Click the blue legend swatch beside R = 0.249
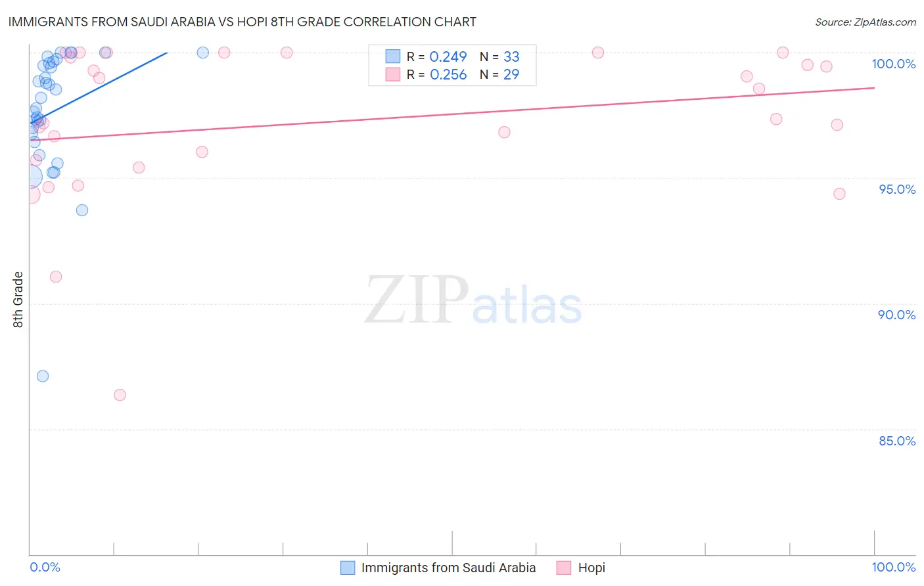Image resolution: width=924 pixels, height=586 pixels. (x=392, y=56)
